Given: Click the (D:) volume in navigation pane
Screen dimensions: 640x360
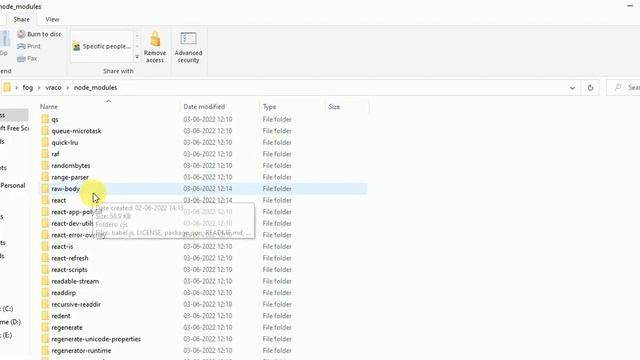Looking at the screenshot, I should (10, 322).
